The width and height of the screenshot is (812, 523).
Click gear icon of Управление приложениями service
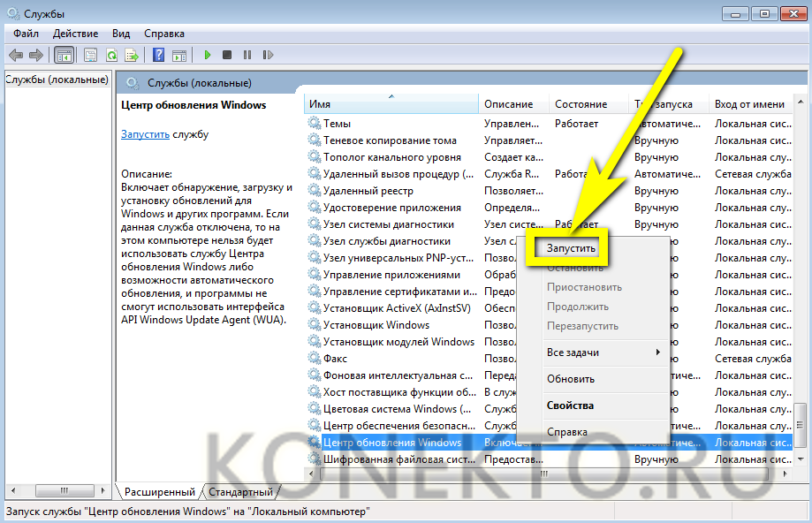[x=314, y=275]
